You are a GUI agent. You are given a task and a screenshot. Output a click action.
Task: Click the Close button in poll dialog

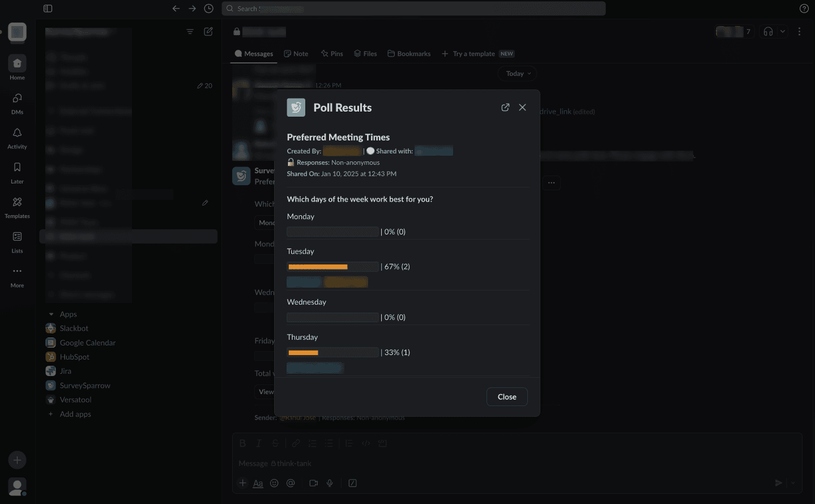(507, 397)
